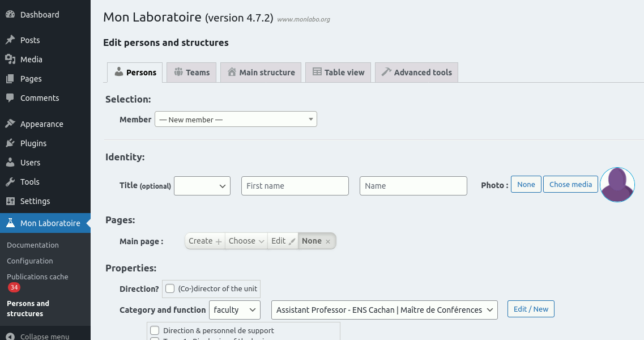
Task: Select None for main page
Action: pyautogui.click(x=316, y=241)
